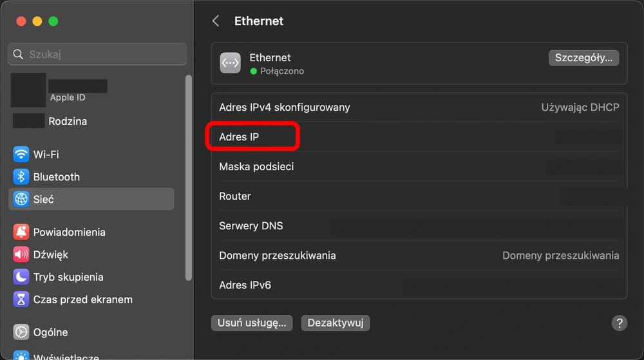This screenshot has width=644, height=360.
Task: Click Używając DHCP configuration value
Action: pyautogui.click(x=580, y=107)
